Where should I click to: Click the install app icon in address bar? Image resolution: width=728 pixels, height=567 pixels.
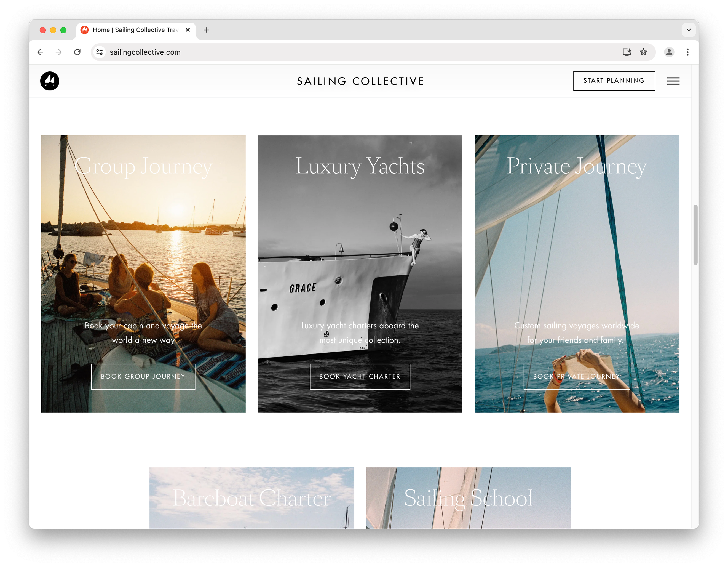(627, 52)
